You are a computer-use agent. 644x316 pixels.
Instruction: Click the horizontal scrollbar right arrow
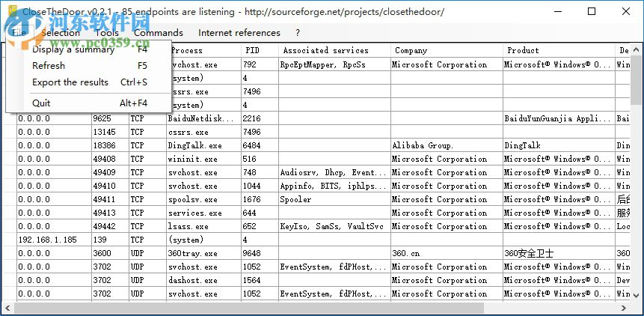(624, 308)
